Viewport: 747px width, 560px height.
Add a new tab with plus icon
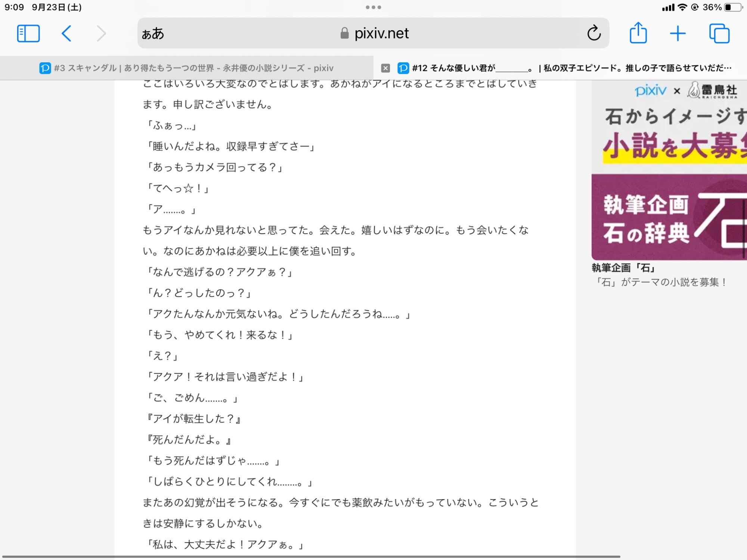click(678, 34)
